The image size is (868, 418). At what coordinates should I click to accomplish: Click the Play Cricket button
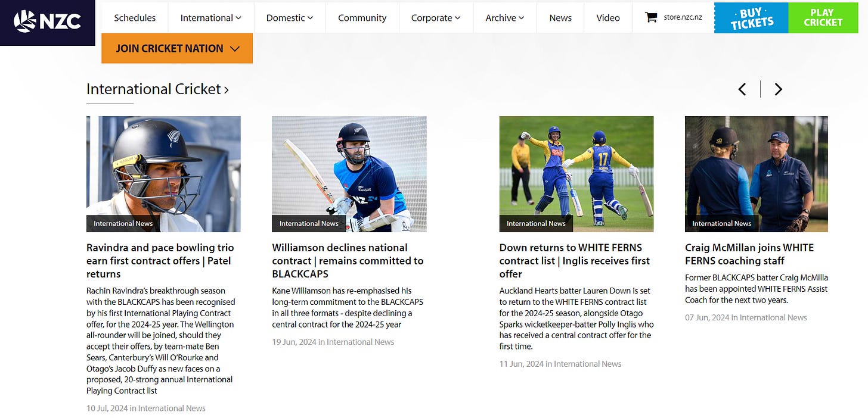[x=823, y=18]
